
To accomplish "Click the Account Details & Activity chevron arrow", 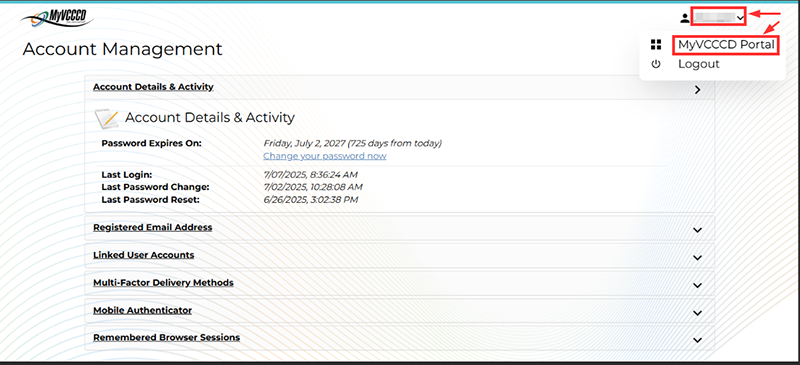I will (x=697, y=90).
